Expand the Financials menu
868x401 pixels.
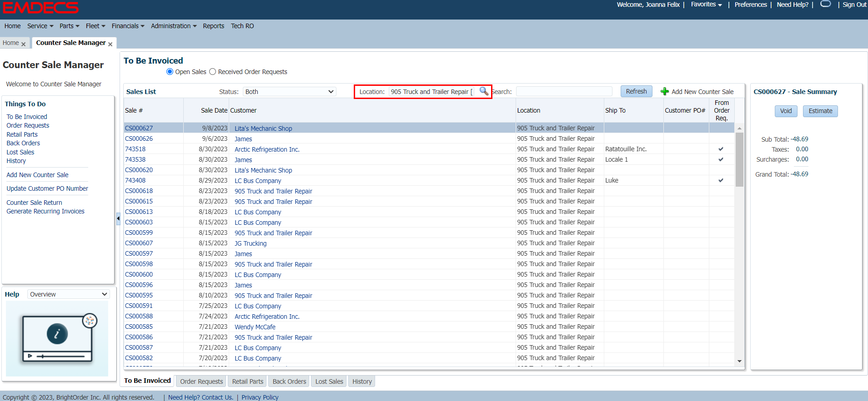128,26
